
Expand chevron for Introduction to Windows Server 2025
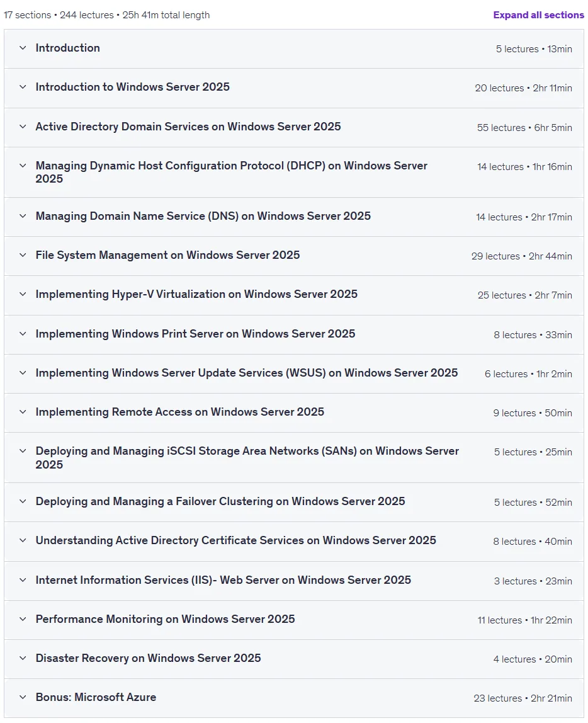(23, 87)
